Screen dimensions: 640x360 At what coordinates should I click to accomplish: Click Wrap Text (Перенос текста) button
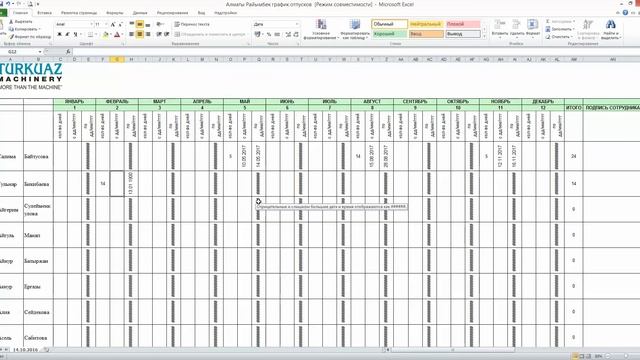pyautogui.click(x=192, y=24)
